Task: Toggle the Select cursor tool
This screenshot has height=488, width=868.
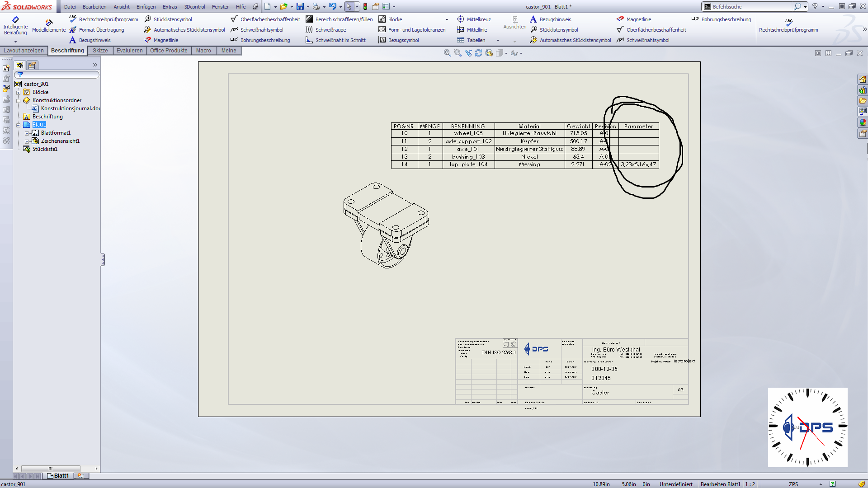Action: [349, 6]
